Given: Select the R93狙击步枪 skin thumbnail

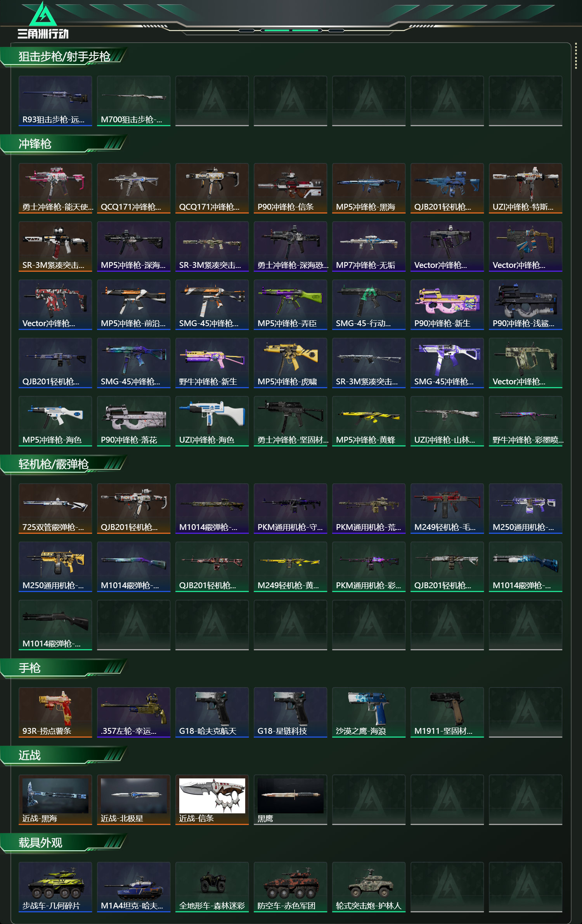Looking at the screenshot, I should (x=55, y=101).
